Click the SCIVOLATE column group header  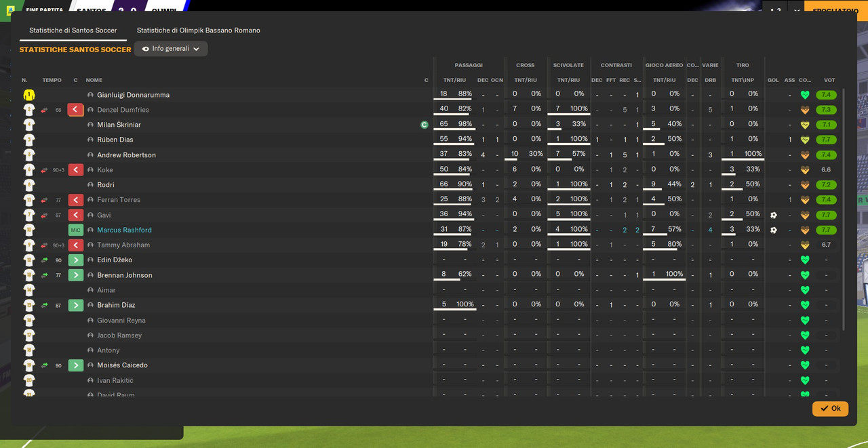point(568,65)
